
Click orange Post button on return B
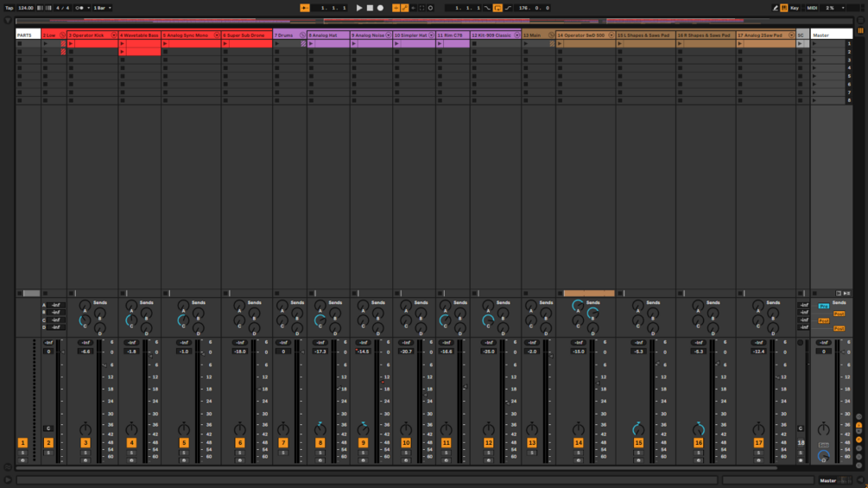[x=839, y=314]
